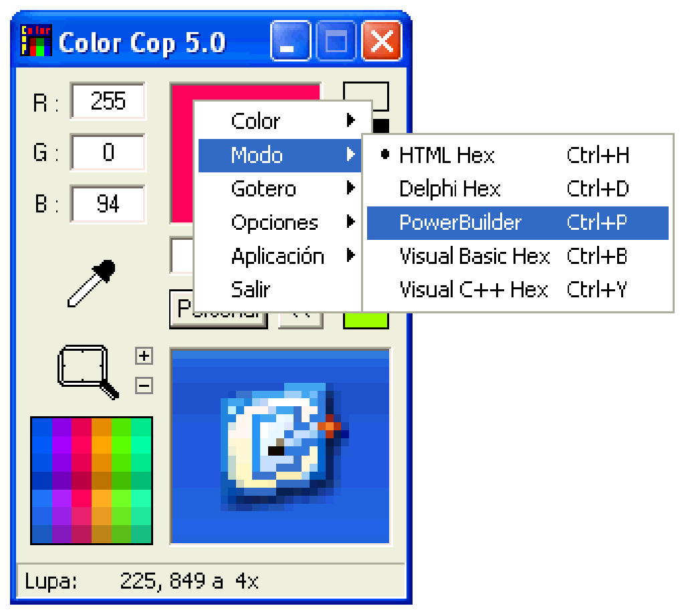Click the magnified preview image
The height and width of the screenshot is (616, 682).
pyautogui.click(x=281, y=446)
